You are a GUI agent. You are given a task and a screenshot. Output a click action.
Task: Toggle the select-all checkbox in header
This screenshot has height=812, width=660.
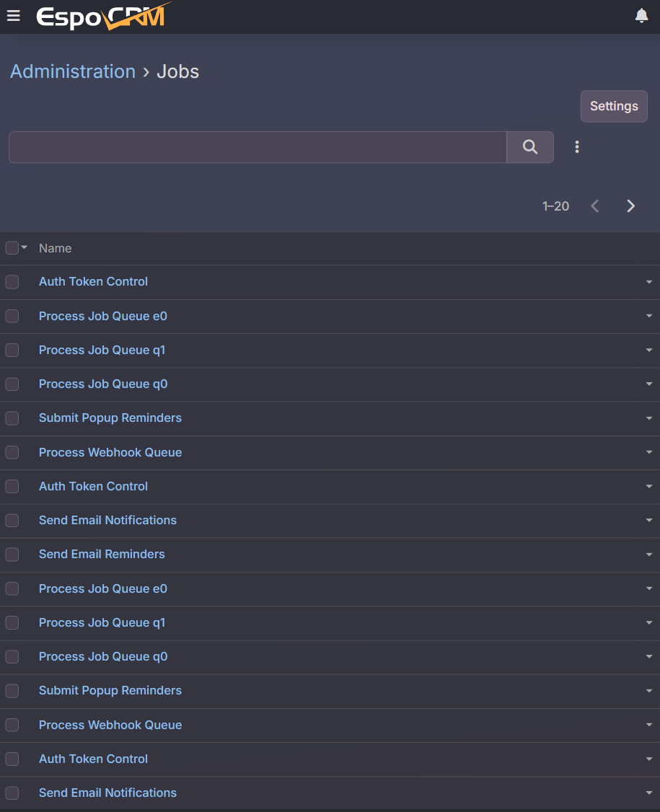click(12, 248)
